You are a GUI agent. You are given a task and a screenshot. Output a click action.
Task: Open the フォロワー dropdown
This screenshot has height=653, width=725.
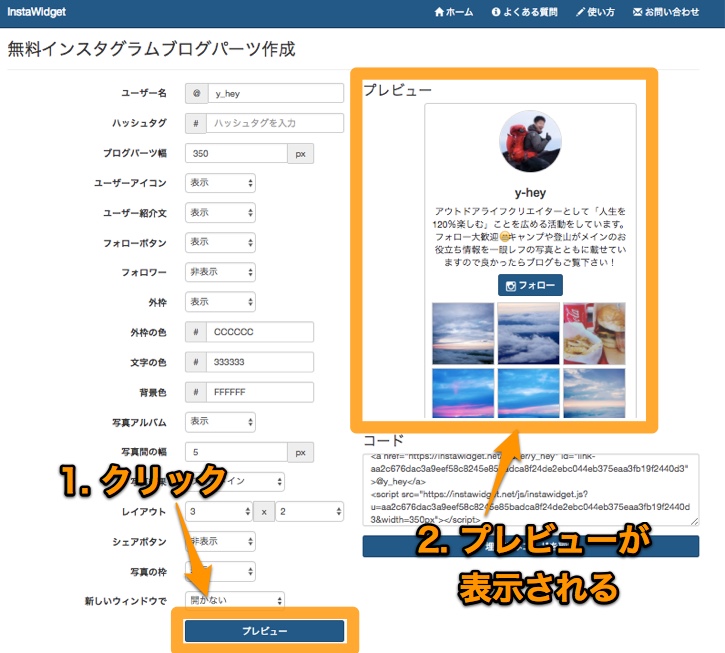tap(220, 272)
